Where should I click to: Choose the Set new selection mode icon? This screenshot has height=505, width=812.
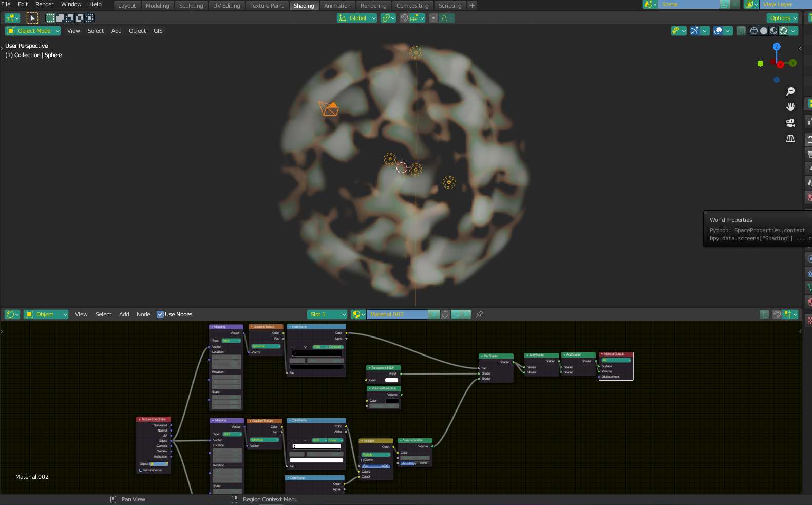click(50, 18)
